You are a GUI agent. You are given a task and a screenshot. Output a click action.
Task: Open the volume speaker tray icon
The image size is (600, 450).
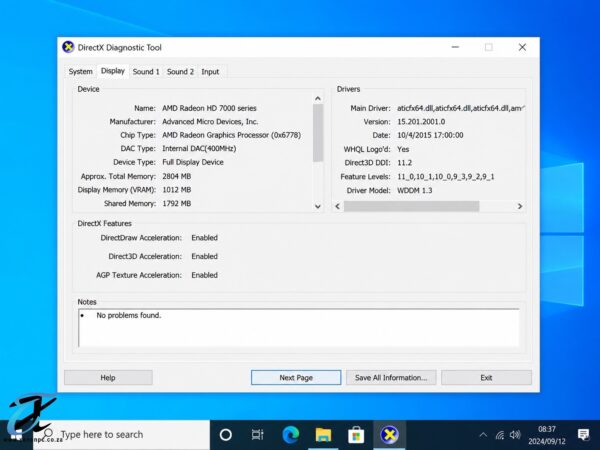tap(515, 435)
